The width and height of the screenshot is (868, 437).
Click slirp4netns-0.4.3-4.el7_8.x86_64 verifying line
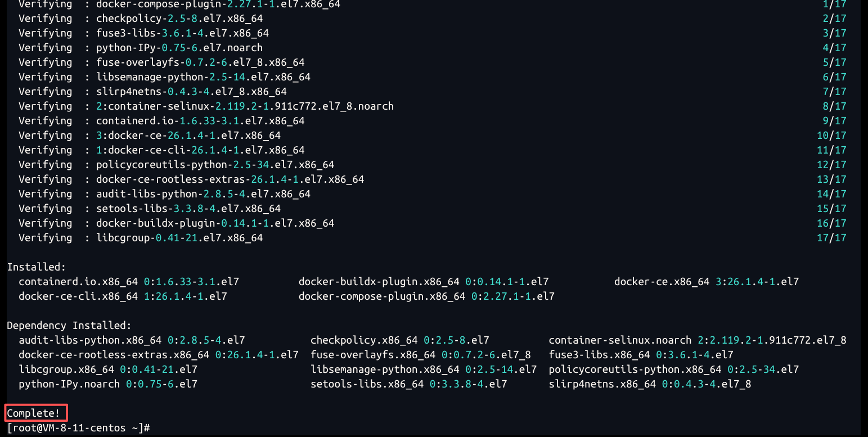click(x=432, y=91)
